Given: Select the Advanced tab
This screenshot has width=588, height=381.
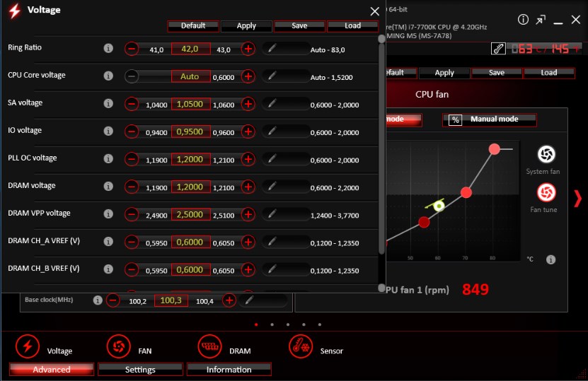Looking at the screenshot, I should (x=52, y=370).
